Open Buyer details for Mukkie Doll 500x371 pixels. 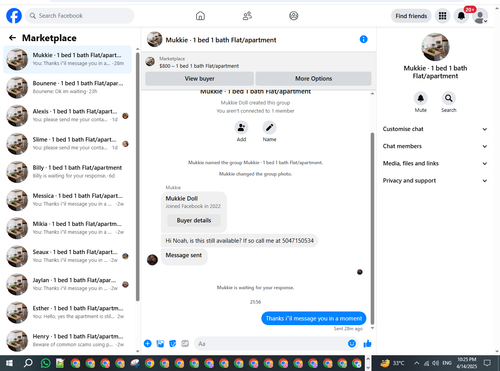click(x=194, y=220)
